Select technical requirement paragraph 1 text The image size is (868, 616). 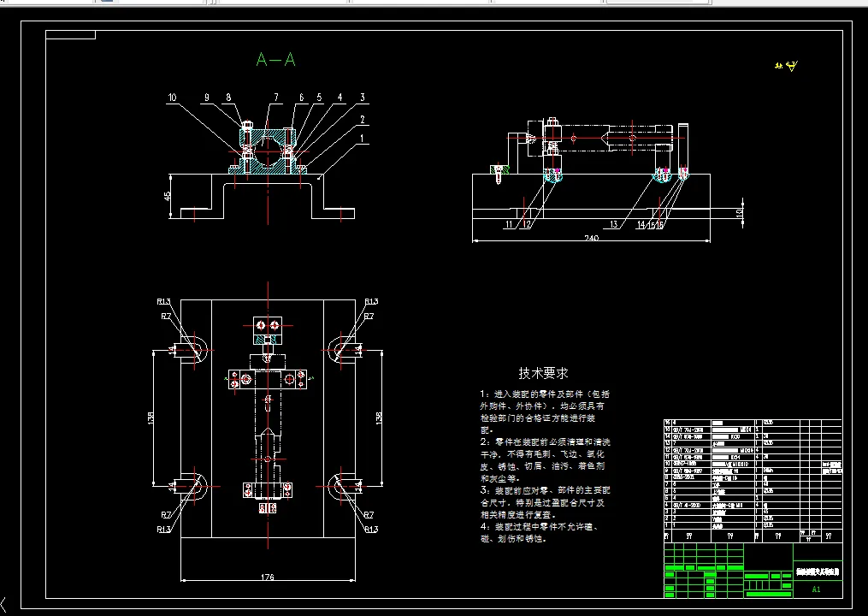pos(546,412)
